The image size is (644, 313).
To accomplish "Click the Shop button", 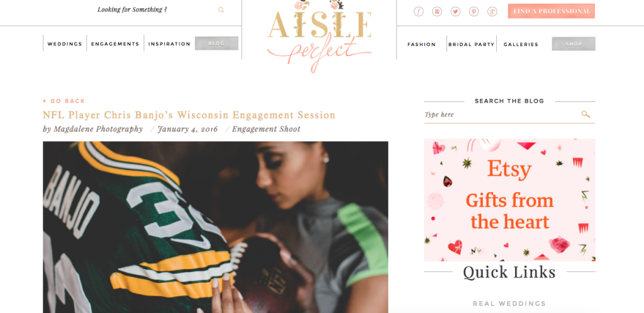I will pos(574,44).
